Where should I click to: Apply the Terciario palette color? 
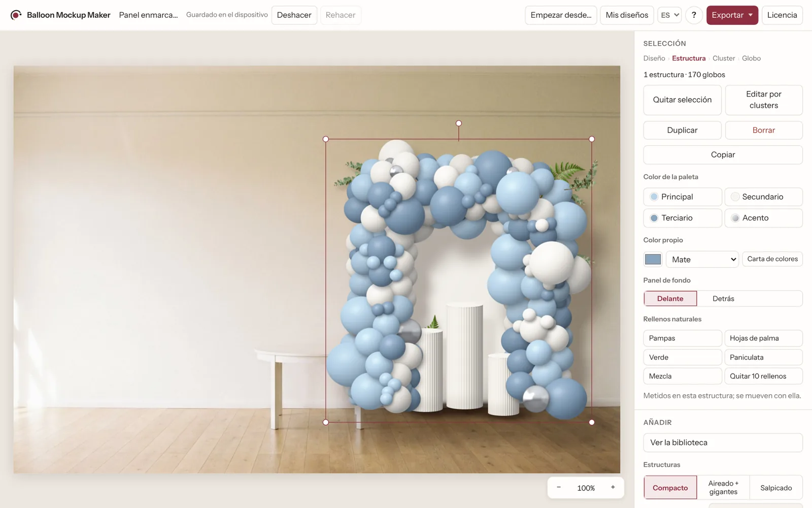click(683, 218)
